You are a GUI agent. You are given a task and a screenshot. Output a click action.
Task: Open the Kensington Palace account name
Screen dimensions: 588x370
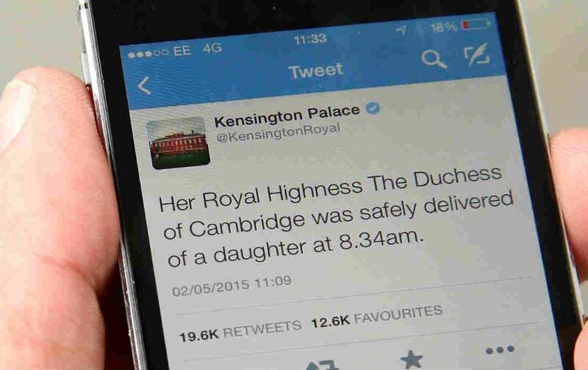coord(287,116)
